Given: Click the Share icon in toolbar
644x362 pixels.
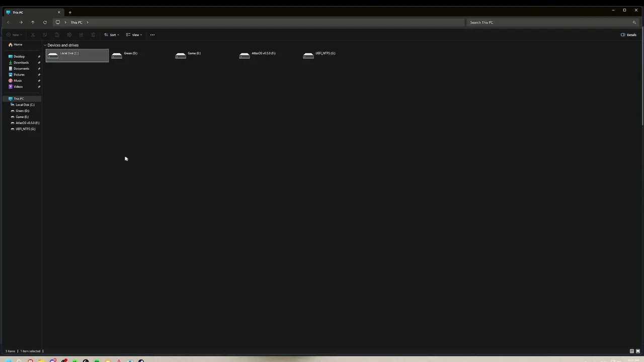Looking at the screenshot, I should pos(81,35).
